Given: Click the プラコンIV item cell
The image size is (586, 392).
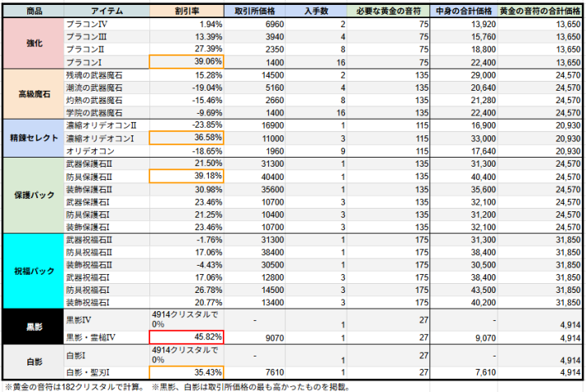Looking at the screenshot, I should 106,25.
